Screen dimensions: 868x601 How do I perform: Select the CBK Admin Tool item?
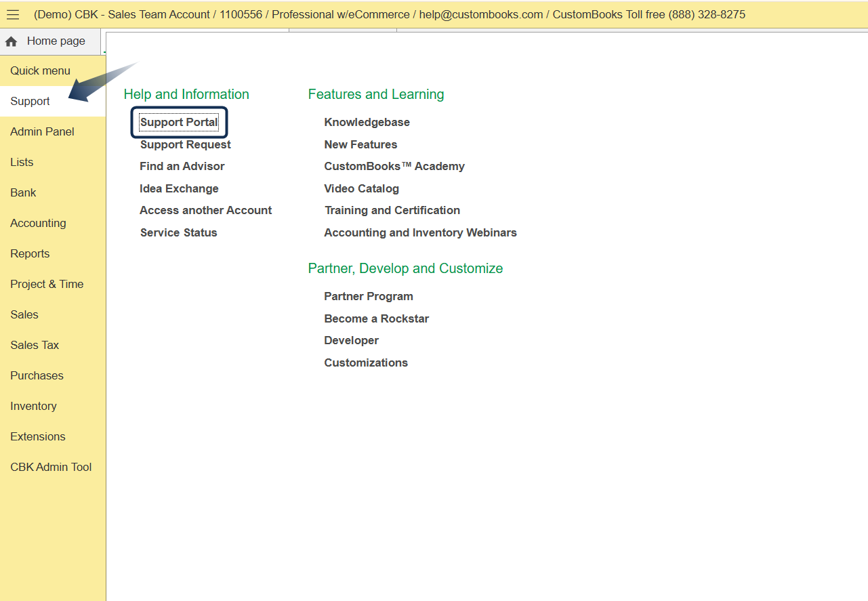[51, 467]
